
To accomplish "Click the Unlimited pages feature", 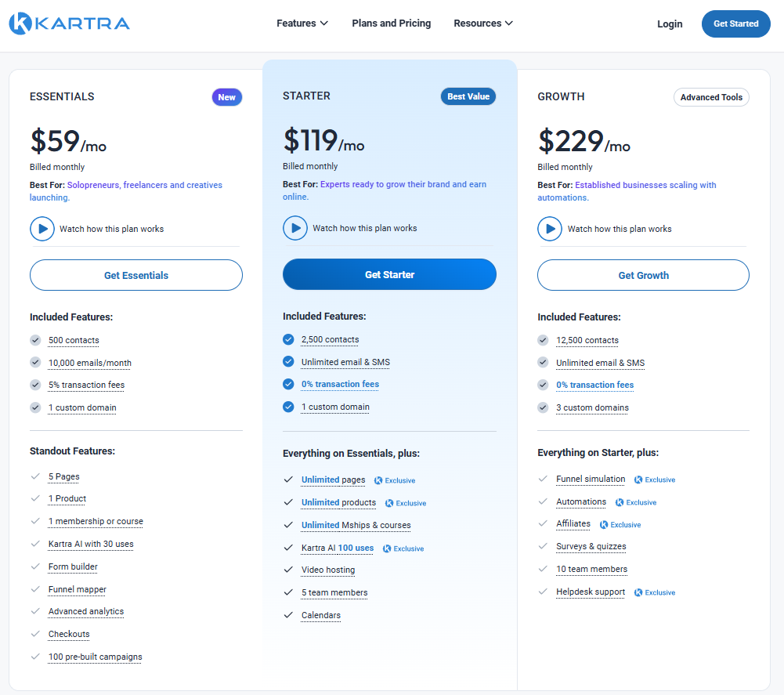I will tap(334, 480).
